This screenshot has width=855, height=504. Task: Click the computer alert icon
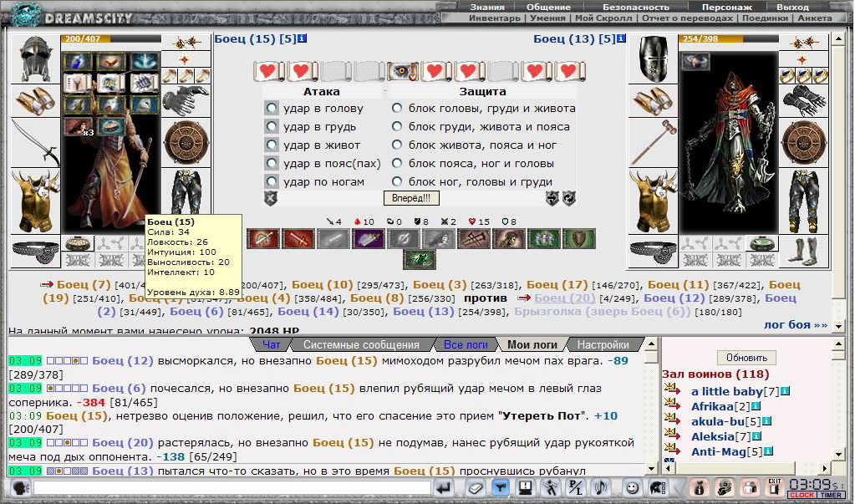526,487
